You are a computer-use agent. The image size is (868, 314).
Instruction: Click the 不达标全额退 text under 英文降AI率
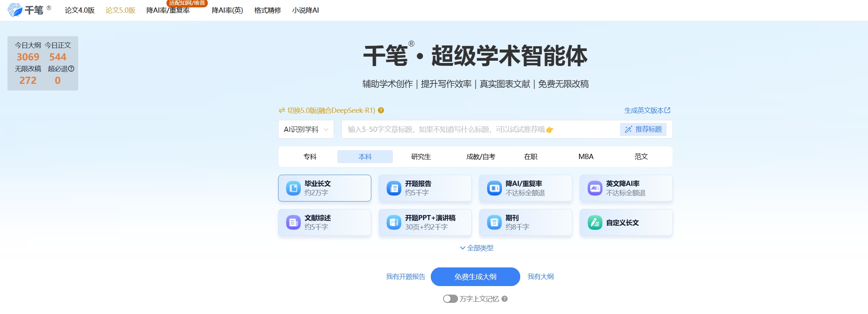(x=626, y=193)
